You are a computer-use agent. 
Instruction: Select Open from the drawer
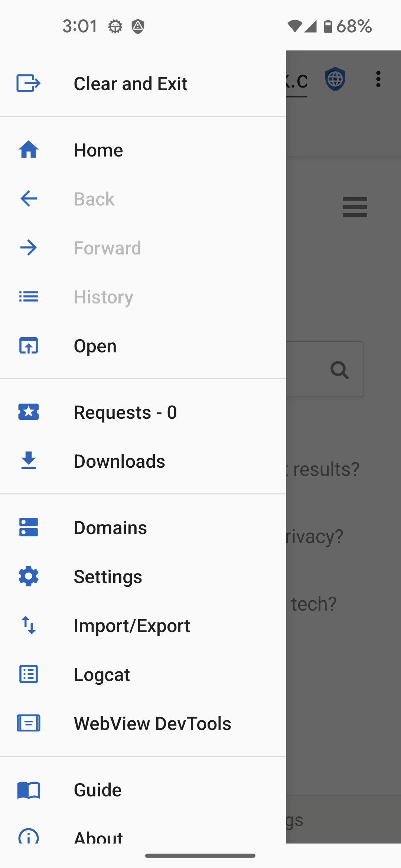tap(95, 346)
